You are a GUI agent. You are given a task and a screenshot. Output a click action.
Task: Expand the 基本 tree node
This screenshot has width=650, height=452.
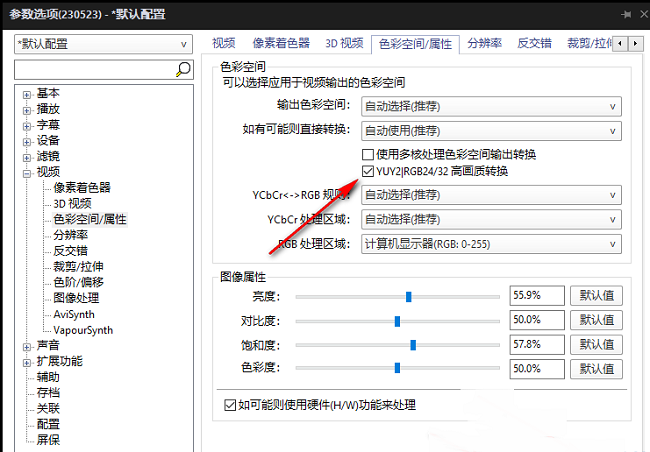point(27,95)
